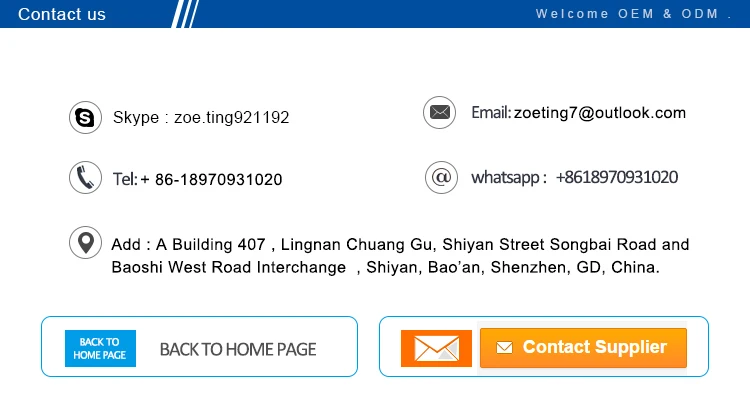
Task: Click the Baoshi West Road Interchange address line
Action: (x=385, y=268)
